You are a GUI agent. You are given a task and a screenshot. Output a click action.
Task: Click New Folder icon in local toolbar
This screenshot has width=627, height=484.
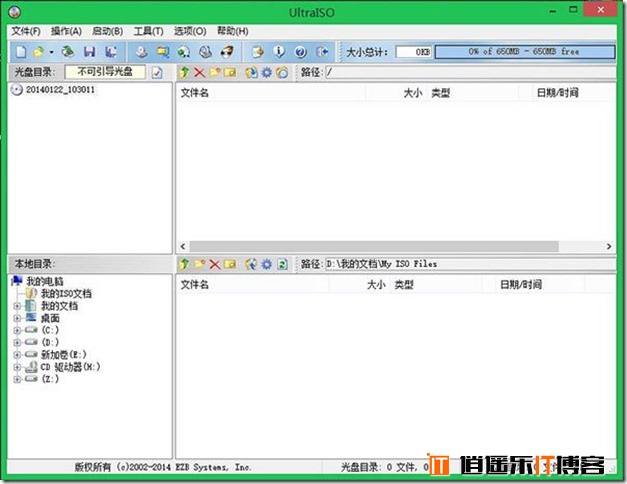(200, 264)
